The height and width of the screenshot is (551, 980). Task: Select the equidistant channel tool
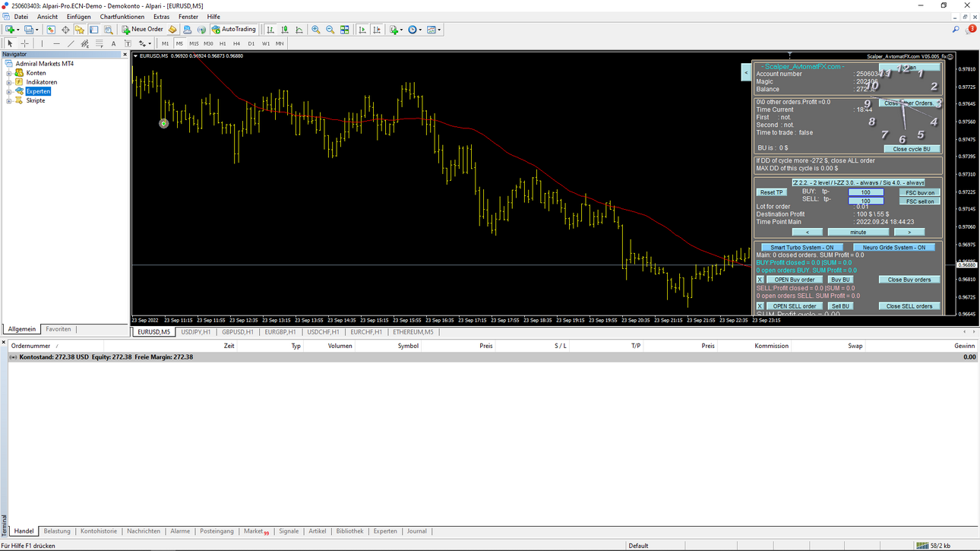coord(85,43)
